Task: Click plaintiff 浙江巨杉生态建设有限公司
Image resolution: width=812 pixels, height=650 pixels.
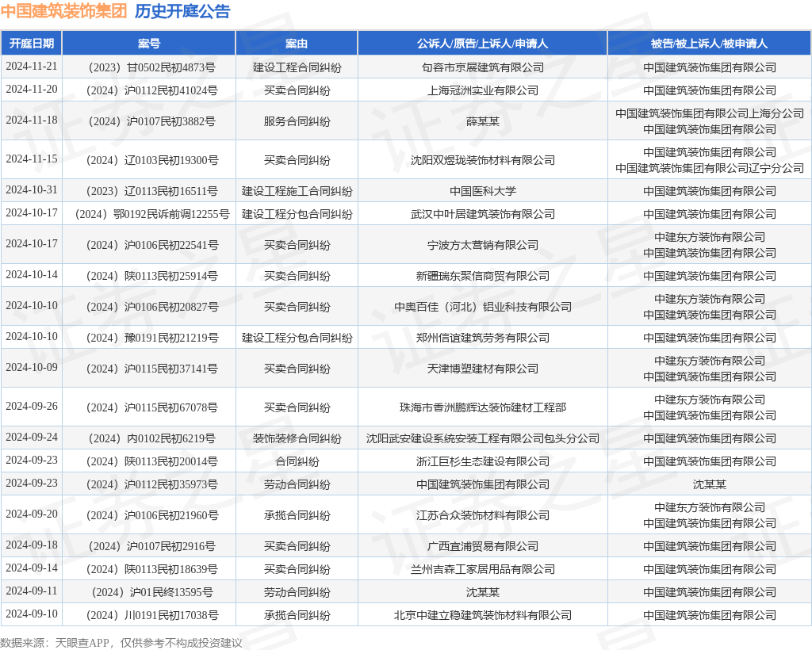Action: click(x=483, y=461)
